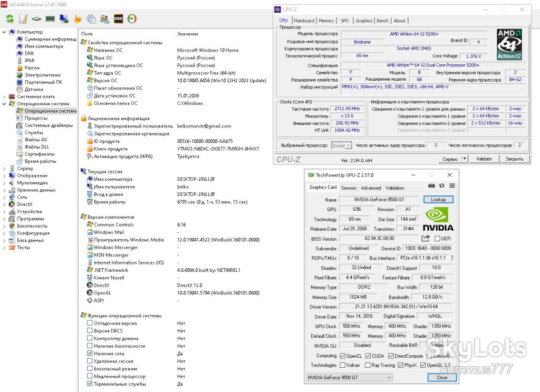Click the GPU-Z refresh icon
This screenshot has width=540, height=392.
click(x=442, y=186)
